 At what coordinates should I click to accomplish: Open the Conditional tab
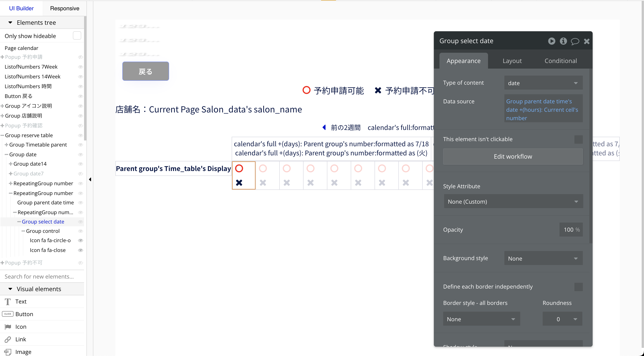click(x=560, y=61)
